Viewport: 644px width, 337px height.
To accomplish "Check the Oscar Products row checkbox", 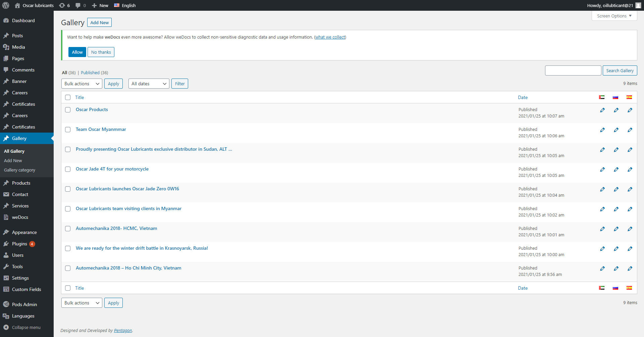I will pyautogui.click(x=68, y=110).
